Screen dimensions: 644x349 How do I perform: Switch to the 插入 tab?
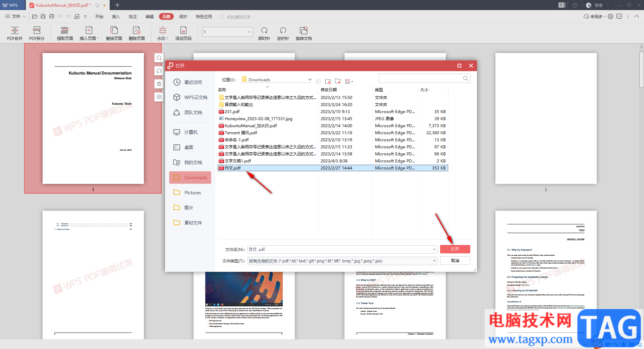coord(116,16)
